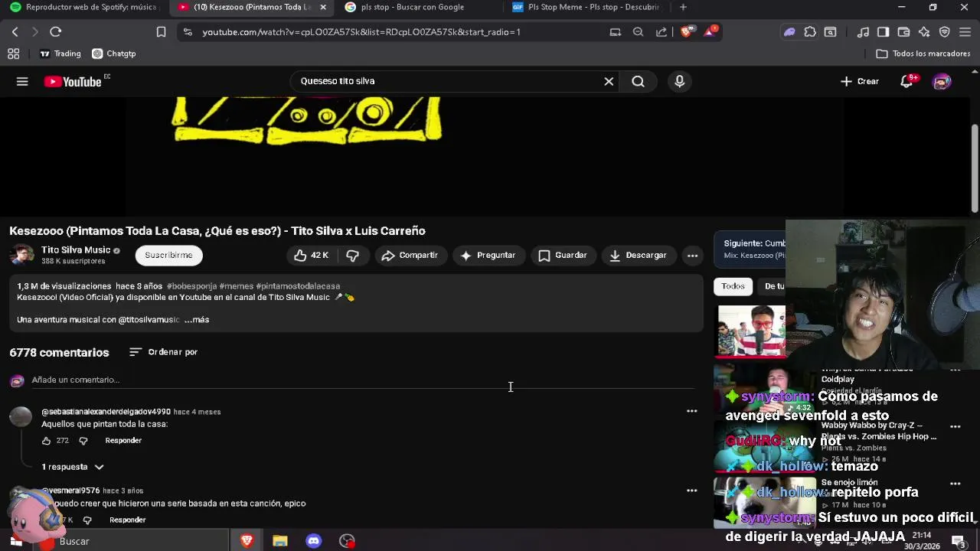Clear the search box with the X
Screen dimensions: 980x551
tap(609, 81)
